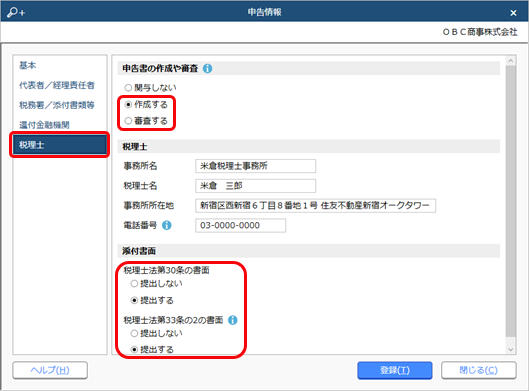Click the 税理士法第30条の書面 label

(x=166, y=270)
